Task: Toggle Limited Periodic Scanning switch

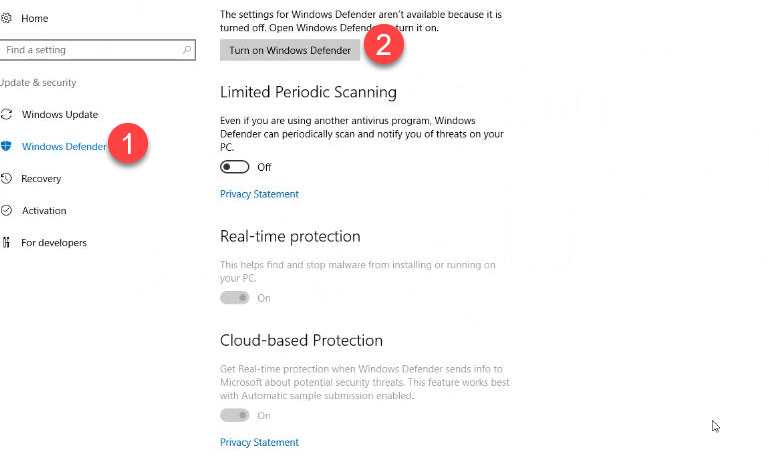Action: click(234, 167)
